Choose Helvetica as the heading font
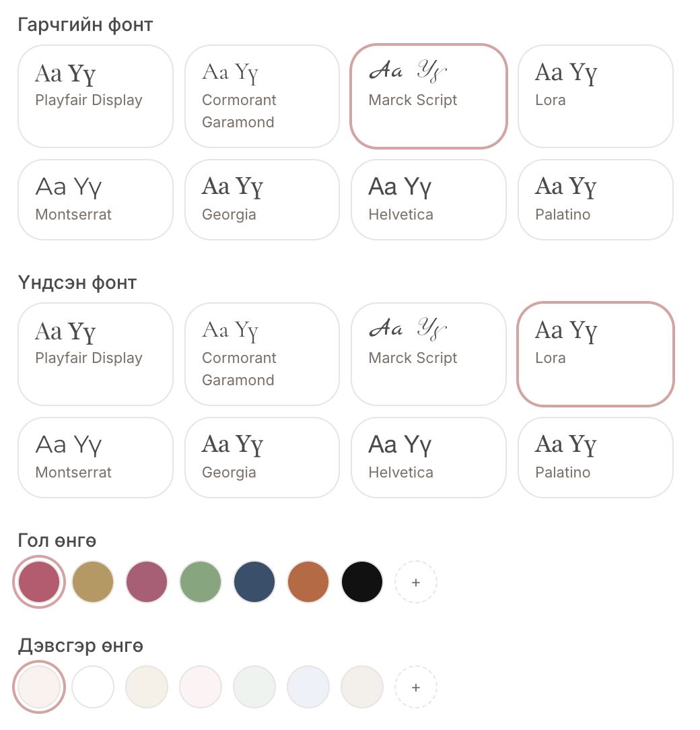The height and width of the screenshot is (730, 700). [x=429, y=200]
